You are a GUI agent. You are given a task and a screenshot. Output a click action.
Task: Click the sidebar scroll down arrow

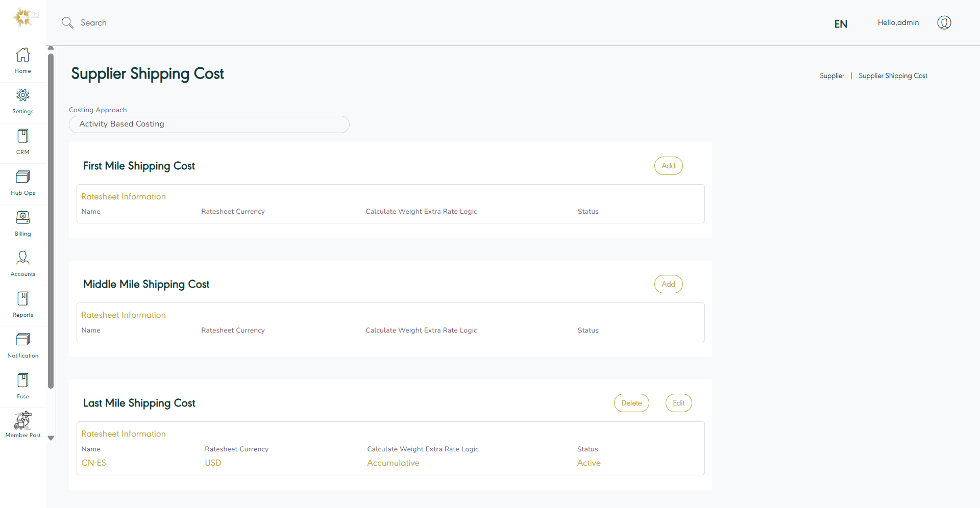pos(51,438)
